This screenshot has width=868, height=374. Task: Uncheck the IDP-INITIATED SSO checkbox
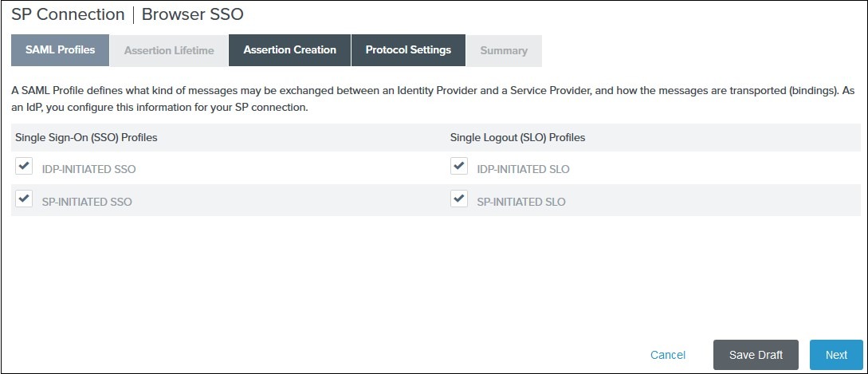[x=24, y=167]
